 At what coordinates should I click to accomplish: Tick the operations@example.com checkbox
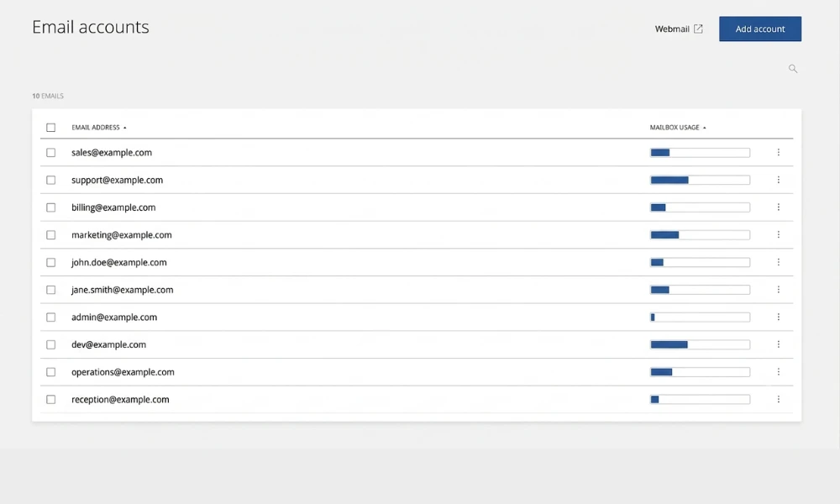(51, 372)
